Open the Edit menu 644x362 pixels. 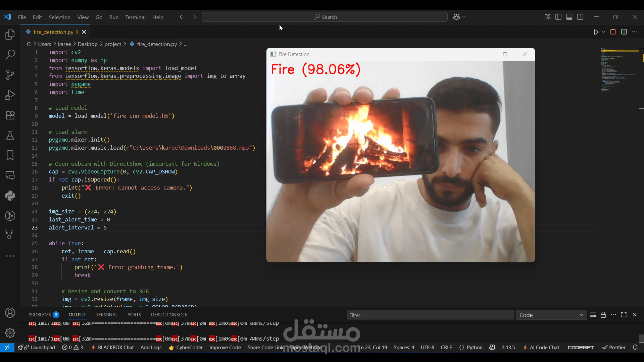(37, 17)
